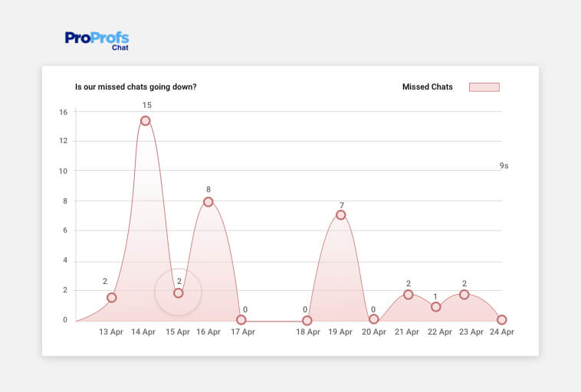Click the '18 Apr' axis label
The height and width of the screenshot is (392, 581).
(308, 332)
